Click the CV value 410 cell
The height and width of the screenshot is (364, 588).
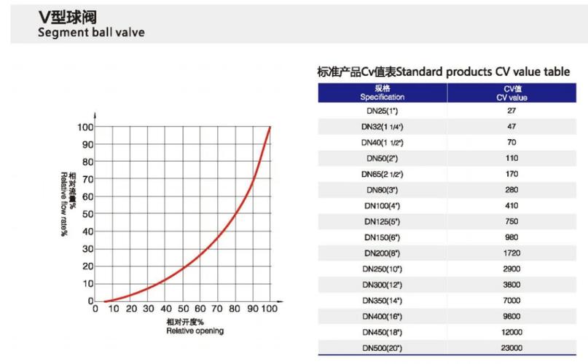coord(511,205)
